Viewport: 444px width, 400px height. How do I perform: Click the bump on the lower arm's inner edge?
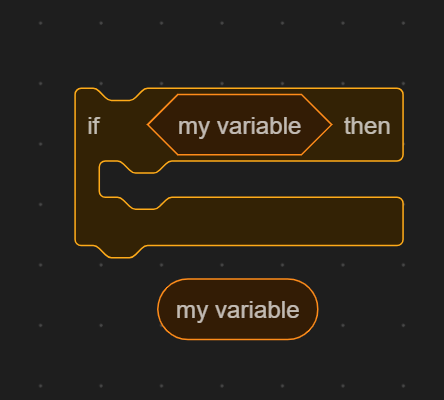click(145, 203)
